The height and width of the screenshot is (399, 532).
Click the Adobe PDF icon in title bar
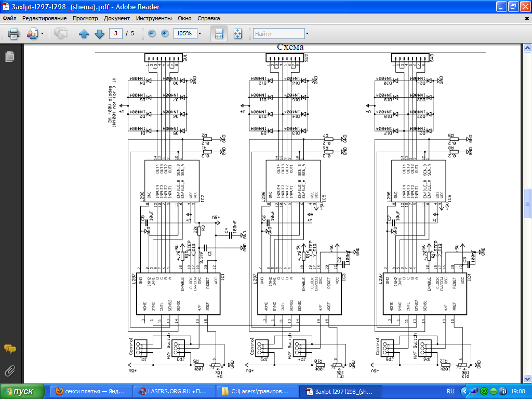tap(5, 6)
